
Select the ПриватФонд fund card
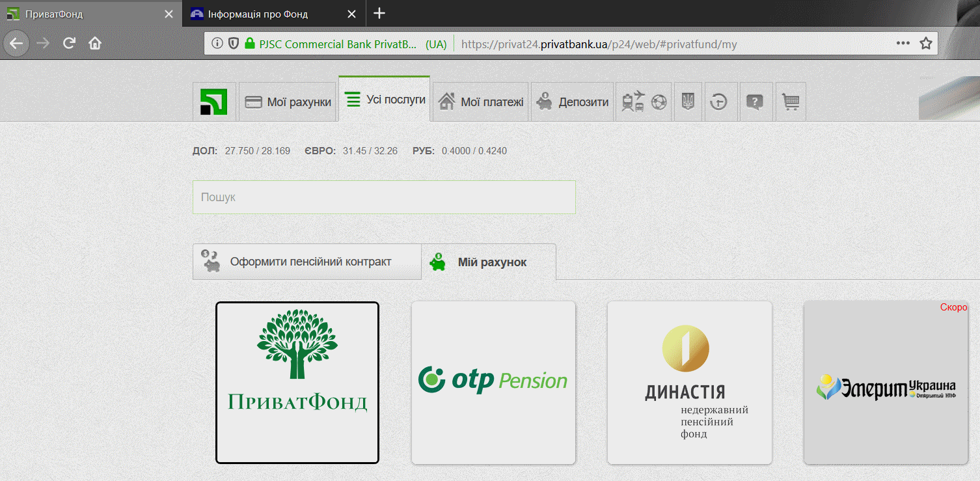[x=297, y=383]
